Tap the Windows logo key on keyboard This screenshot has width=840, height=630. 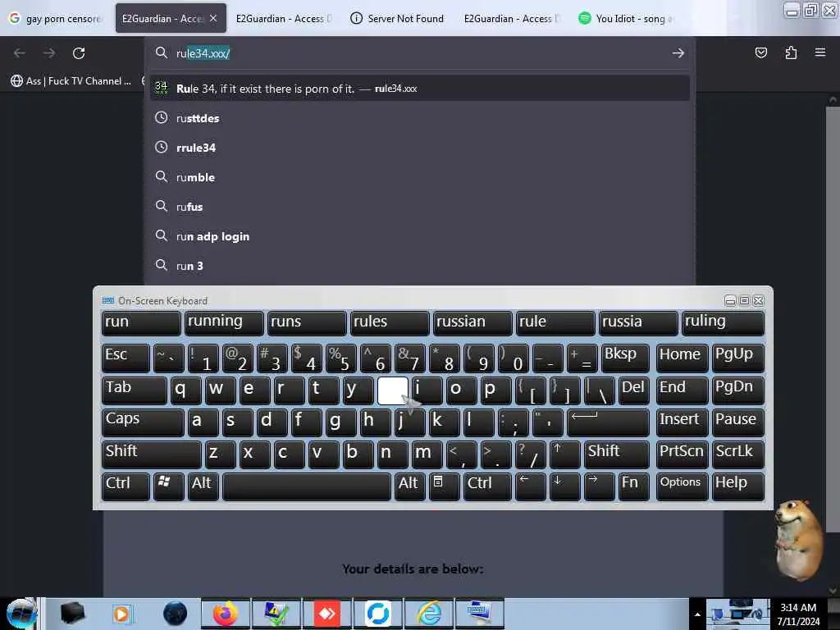(168, 486)
